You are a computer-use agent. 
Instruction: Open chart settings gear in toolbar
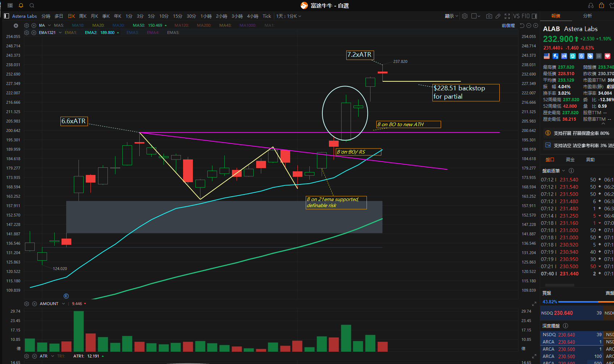click(x=465, y=16)
